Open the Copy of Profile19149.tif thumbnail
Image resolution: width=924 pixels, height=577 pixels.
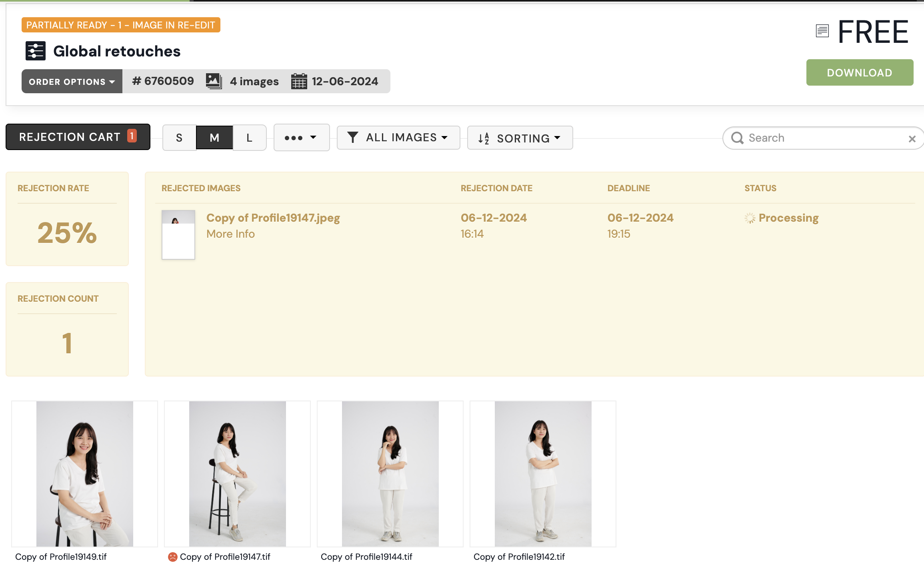point(84,474)
